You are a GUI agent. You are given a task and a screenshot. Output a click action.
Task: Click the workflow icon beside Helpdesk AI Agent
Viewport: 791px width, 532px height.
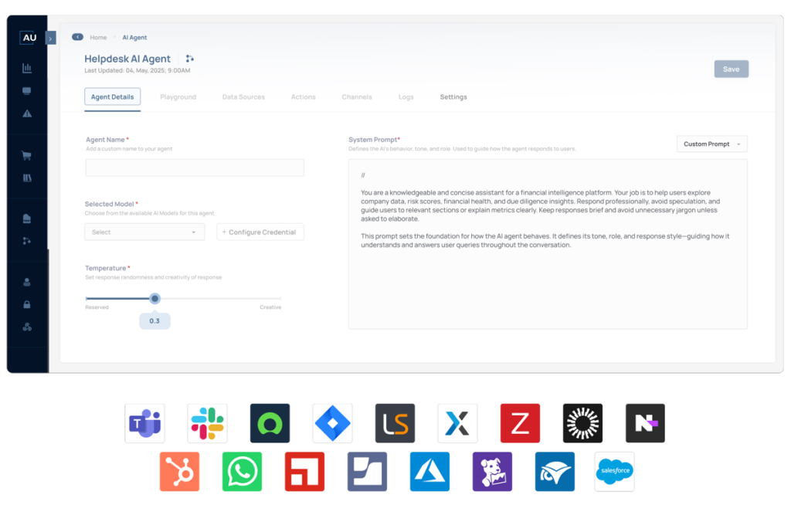click(190, 59)
